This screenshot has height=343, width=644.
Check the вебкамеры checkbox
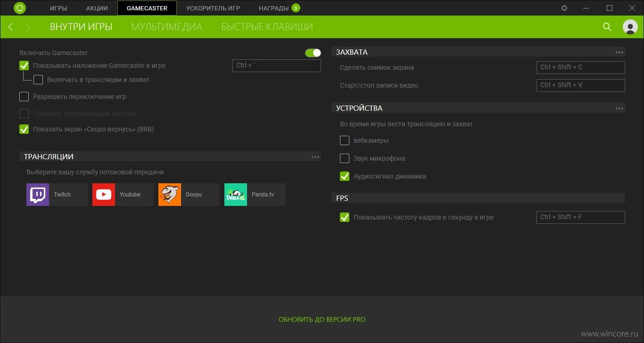345,140
